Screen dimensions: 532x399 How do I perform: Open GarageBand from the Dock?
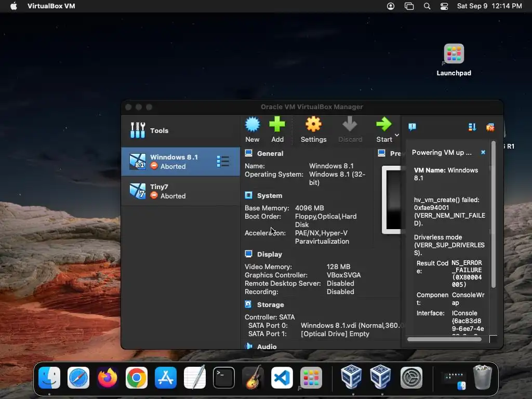coord(253,377)
